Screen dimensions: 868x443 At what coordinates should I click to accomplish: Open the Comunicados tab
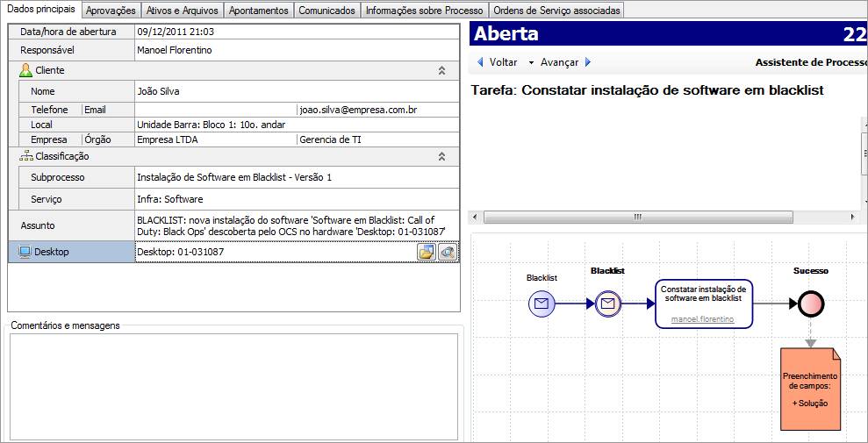[x=326, y=11]
